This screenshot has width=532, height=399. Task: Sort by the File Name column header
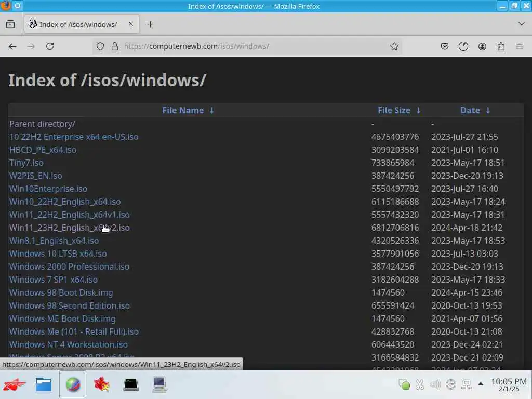[183, 110]
